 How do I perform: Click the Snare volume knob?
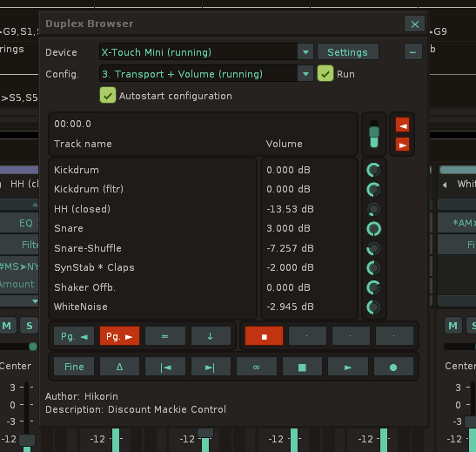tap(373, 229)
